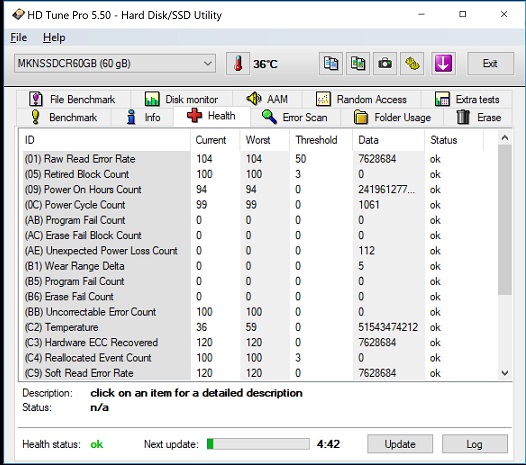Screen dimensions: 526x465
Task: Click the Log button
Action: pyautogui.click(x=475, y=444)
